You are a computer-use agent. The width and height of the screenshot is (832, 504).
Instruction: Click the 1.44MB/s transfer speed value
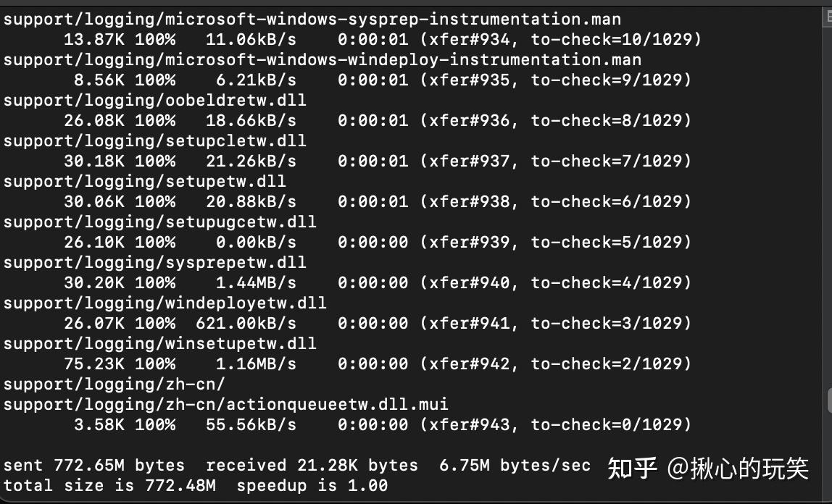pyautogui.click(x=256, y=283)
